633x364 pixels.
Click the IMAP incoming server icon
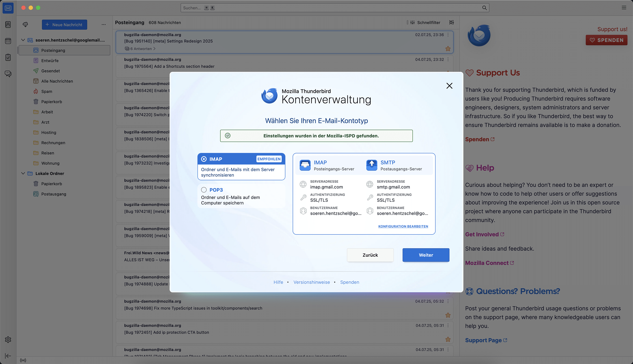305,165
